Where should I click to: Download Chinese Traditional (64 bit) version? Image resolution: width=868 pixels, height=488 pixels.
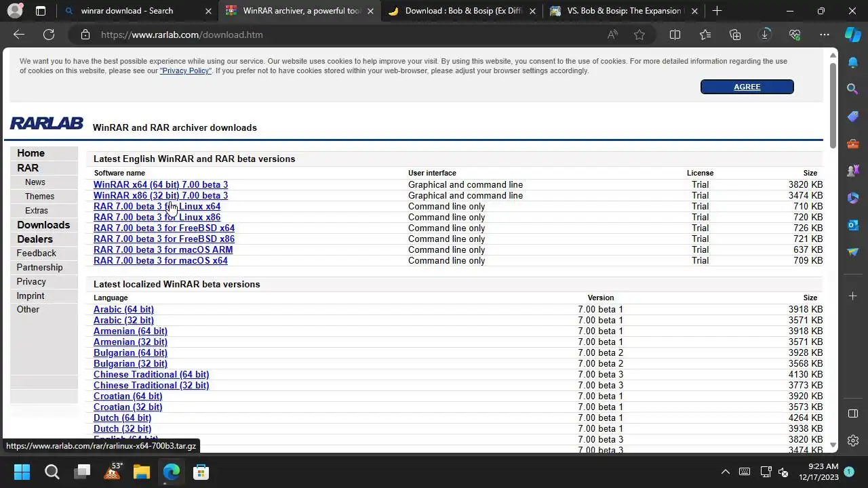(151, 374)
